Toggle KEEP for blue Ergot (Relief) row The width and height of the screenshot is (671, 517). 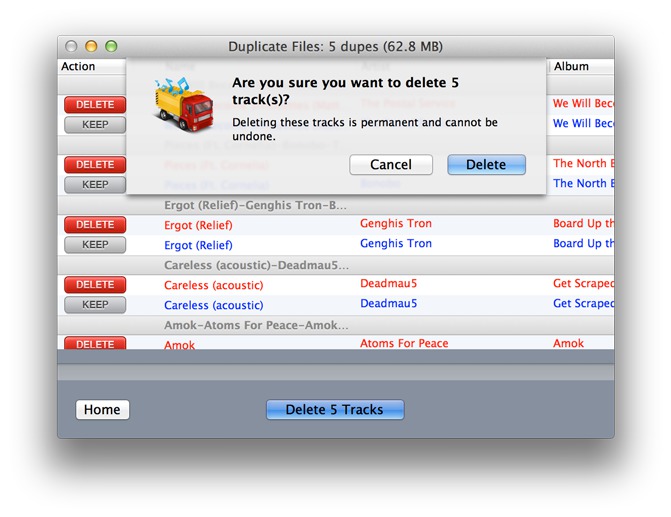[95, 245]
